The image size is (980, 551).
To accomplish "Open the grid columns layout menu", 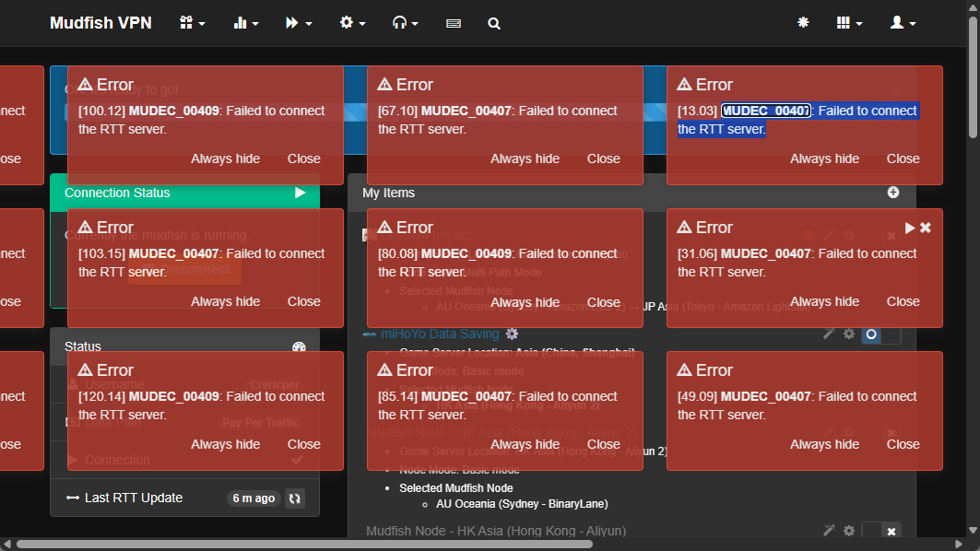I will tap(849, 23).
